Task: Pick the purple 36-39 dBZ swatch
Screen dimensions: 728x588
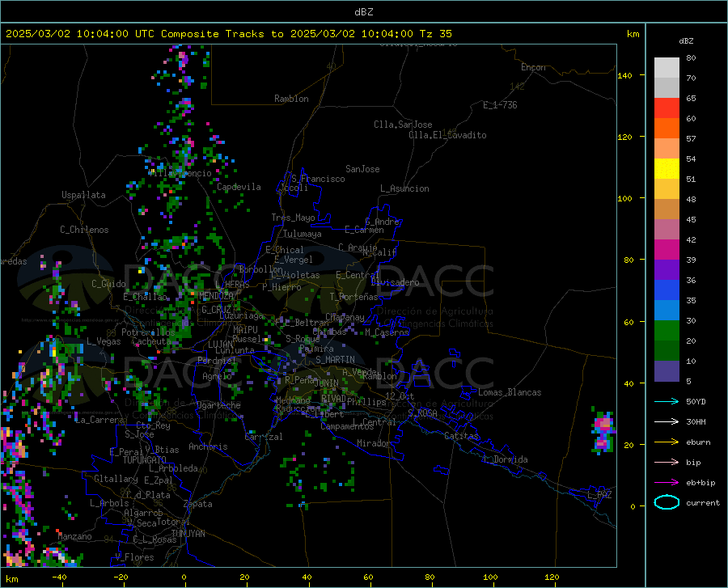Action: click(x=667, y=270)
